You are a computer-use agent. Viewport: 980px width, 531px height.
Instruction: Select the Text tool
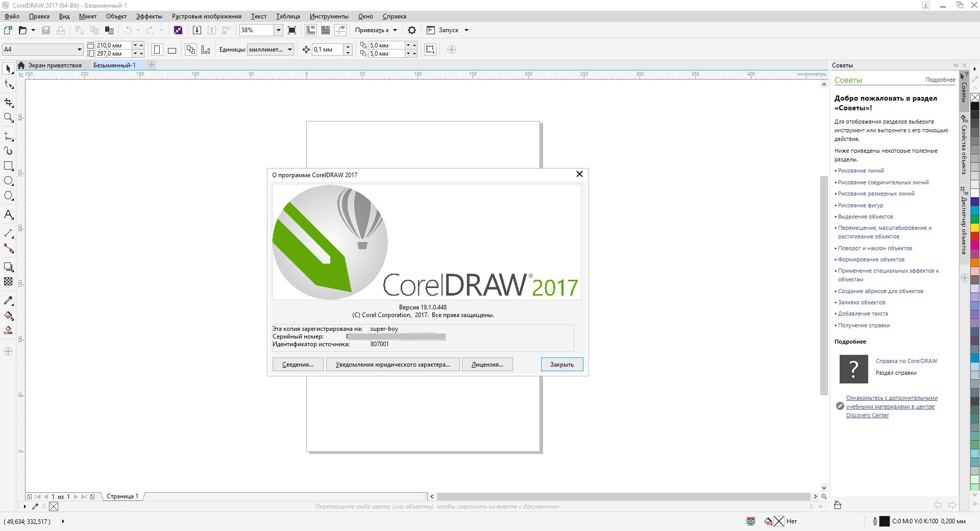8,214
